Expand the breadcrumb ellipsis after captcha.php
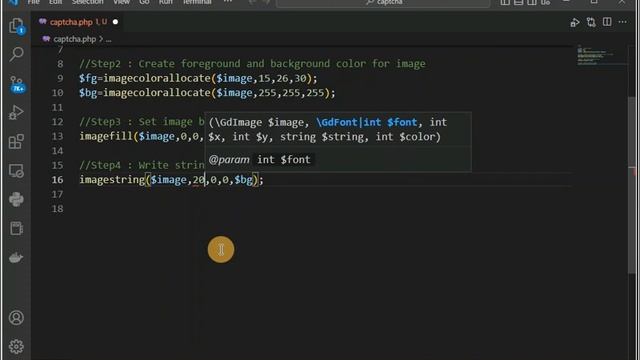This screenshot has height=360, width=640. [x=109, y=40]
